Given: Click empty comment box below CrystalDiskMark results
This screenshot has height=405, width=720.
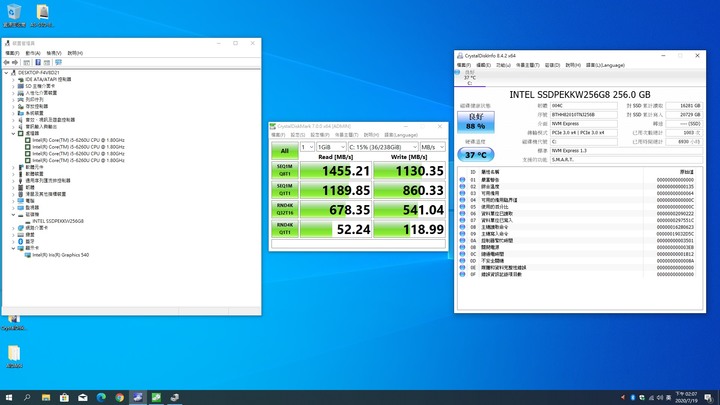Looking at the screenshot, I should point(358,244).
